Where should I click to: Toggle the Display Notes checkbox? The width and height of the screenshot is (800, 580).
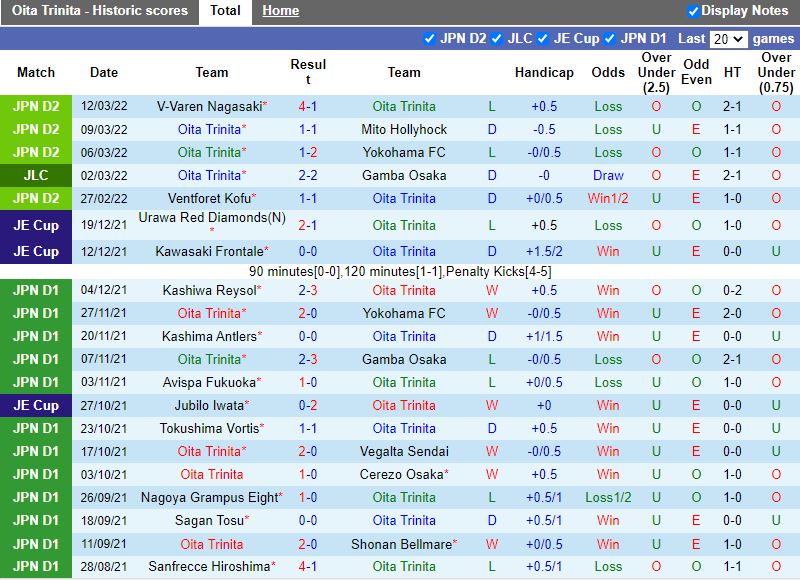pyautogui.click(x=693, y=11)
